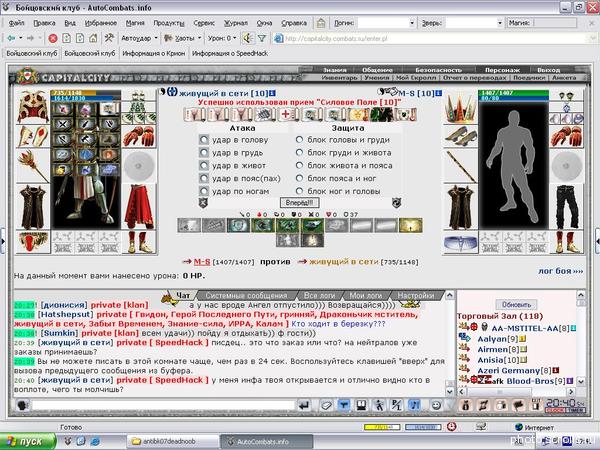The height and width of the screenshot is (450, 600).
Task: Click the Выход navigation button
Action: (548, 70)
